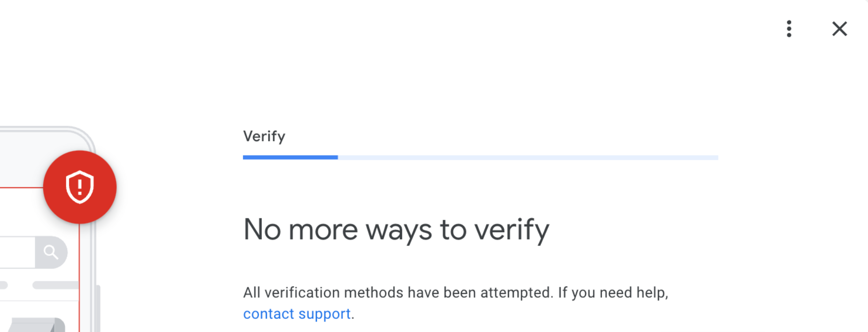Screen dimensions: 868x332
Task: Click the "All verification methods have been attempted" text
Action: click(x=398, y=292)
